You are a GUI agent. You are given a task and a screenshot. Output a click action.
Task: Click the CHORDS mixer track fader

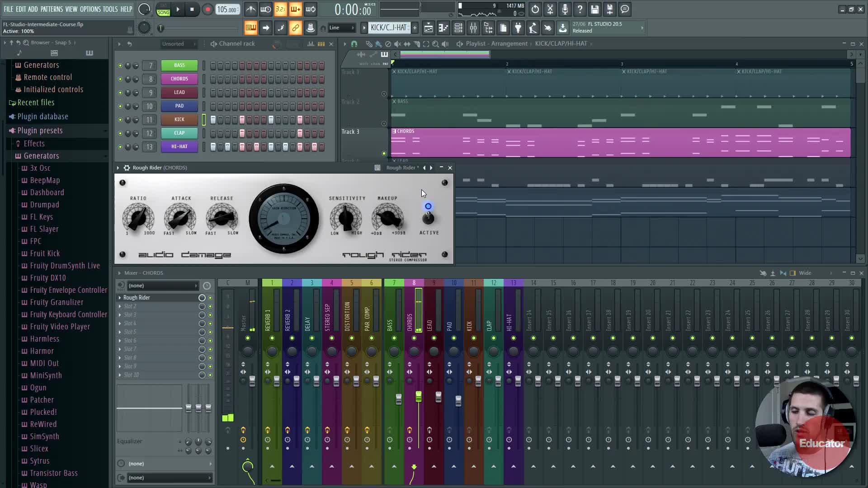point(418,397)
